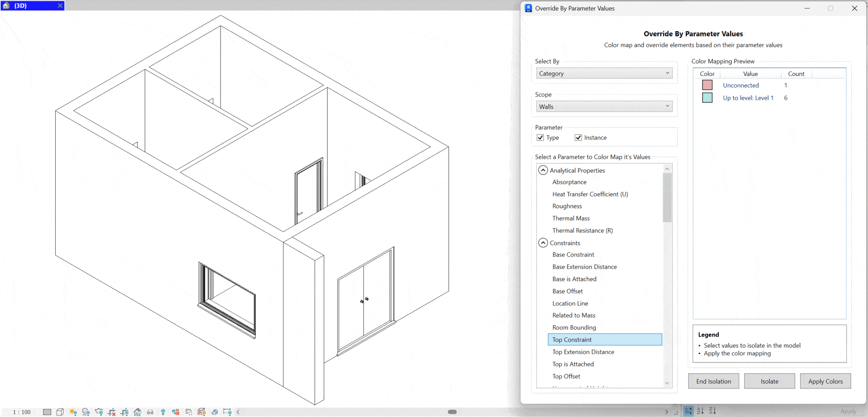
Task: Click the Unconnected pink color swatch
Action: pyautogui.click(x=708, y=85)
